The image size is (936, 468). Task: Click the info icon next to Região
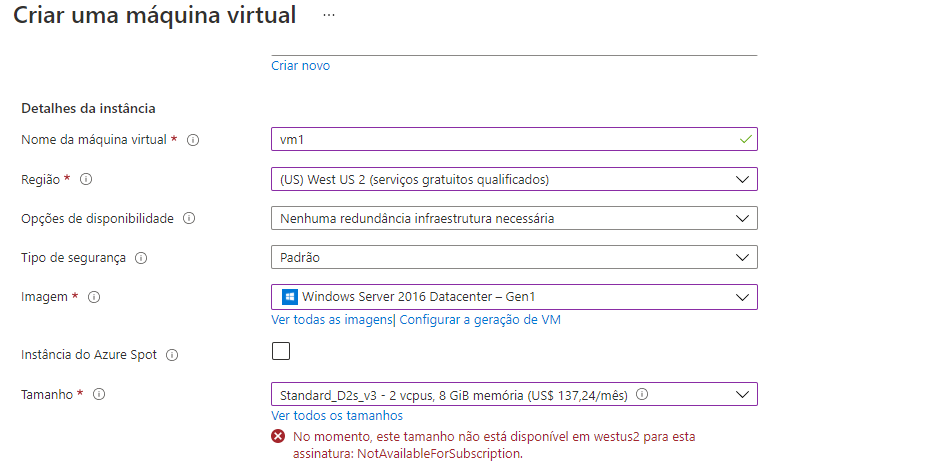(86, 179)
